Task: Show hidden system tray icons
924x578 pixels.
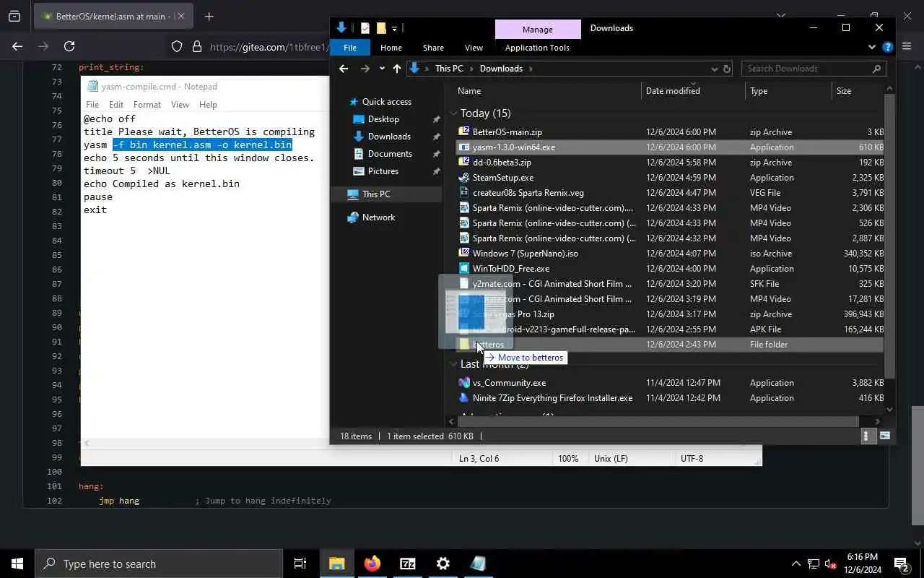Action: tap(796, 564)
